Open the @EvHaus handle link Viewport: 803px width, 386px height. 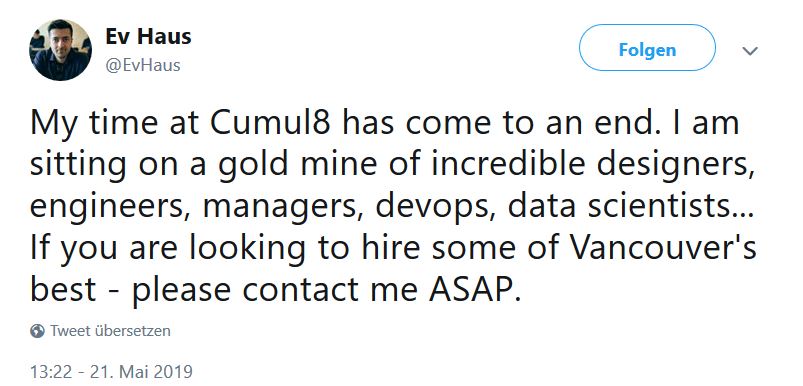point(142,65)
